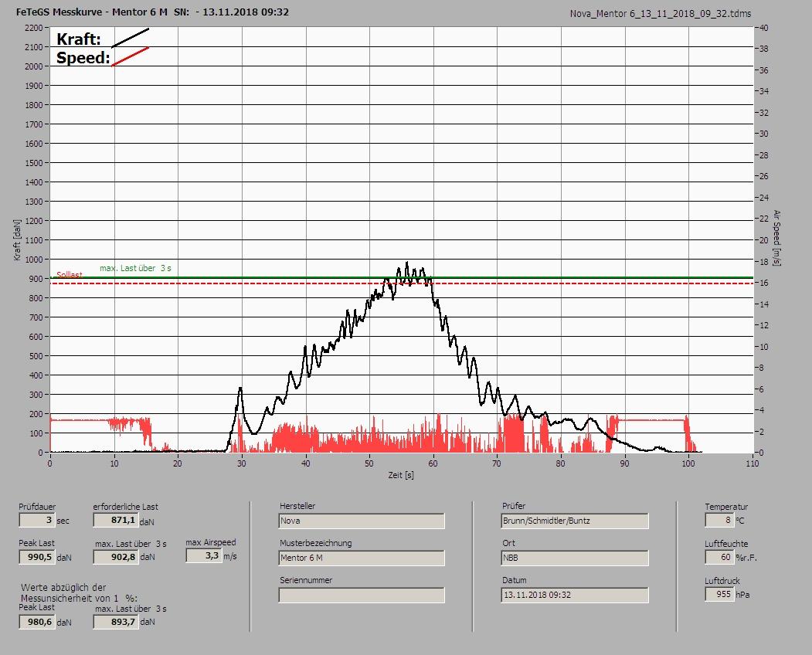Click the 'Hersteller' field label
Viewport: 812px width, 655px height.
(297, 506)
